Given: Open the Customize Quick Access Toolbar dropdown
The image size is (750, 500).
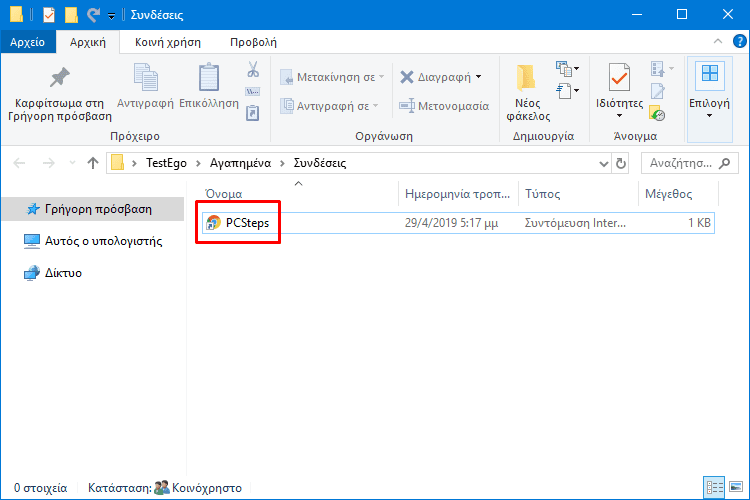Looking at the screenshot, I should coord(111,16).
